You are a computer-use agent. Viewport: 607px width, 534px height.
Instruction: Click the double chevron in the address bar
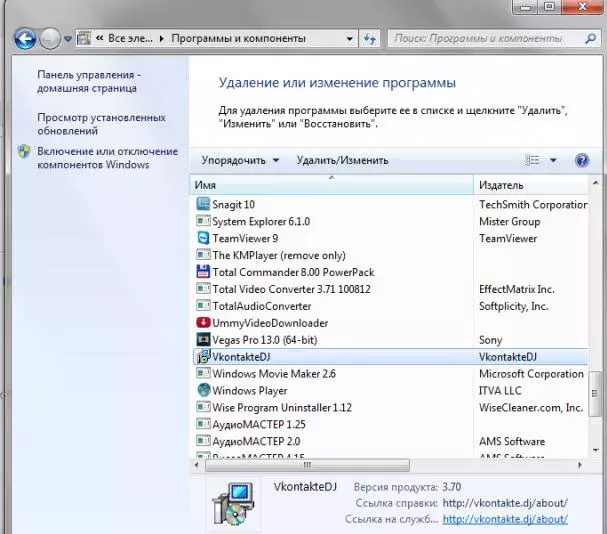tap(99, 38)
